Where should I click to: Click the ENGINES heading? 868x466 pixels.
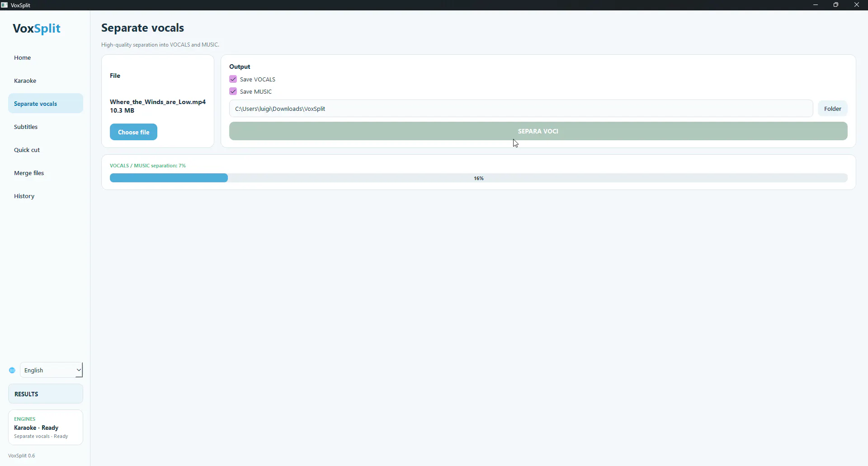tap(25, 419)
